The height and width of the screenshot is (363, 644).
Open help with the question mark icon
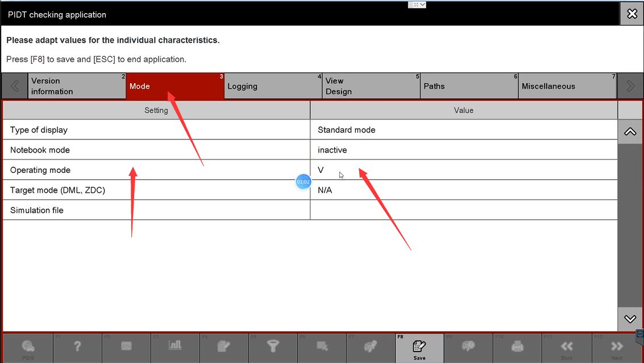(77, 346)
